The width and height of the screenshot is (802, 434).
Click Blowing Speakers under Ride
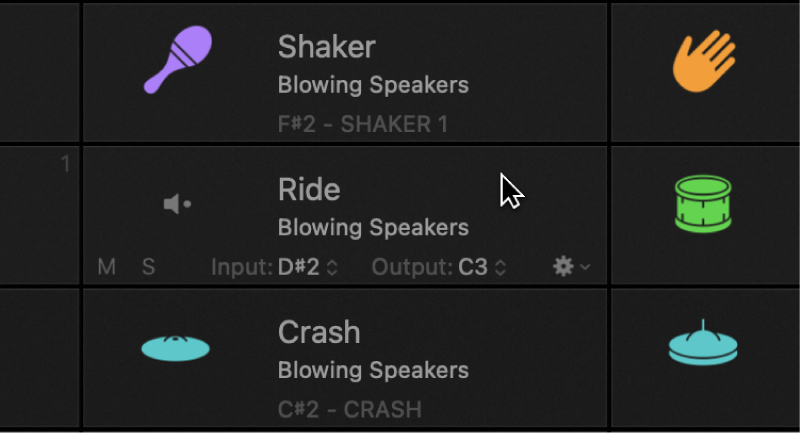(373, 228)
